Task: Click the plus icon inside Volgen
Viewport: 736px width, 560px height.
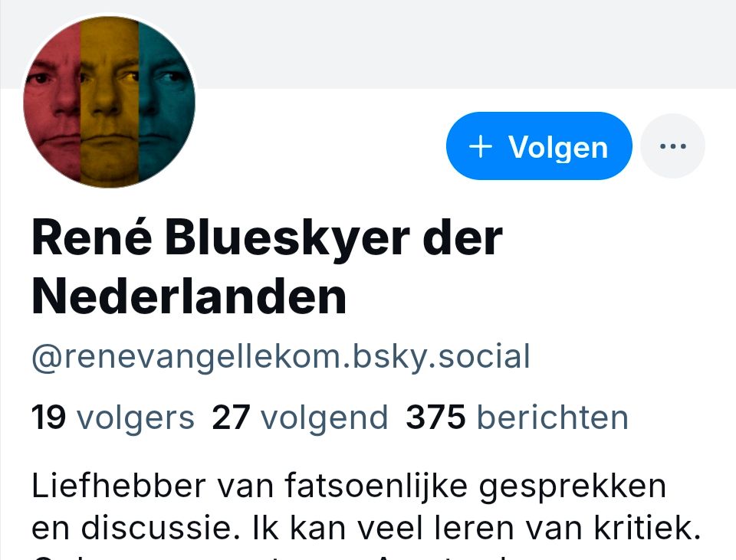Action: point(481,147)
